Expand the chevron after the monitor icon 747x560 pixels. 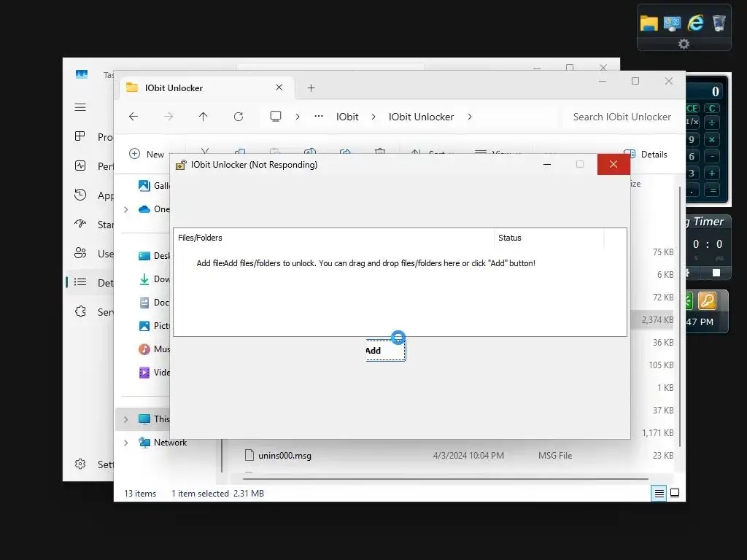tap(298, 117)
